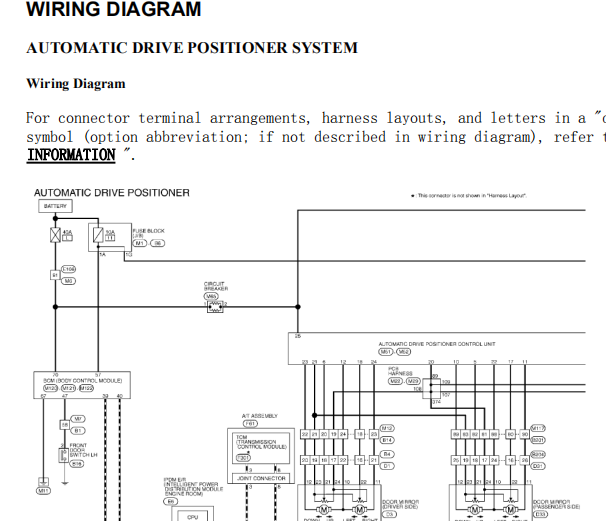Click driver mirror right motor symbol
The image size is (606, 521).
point(359,510)
